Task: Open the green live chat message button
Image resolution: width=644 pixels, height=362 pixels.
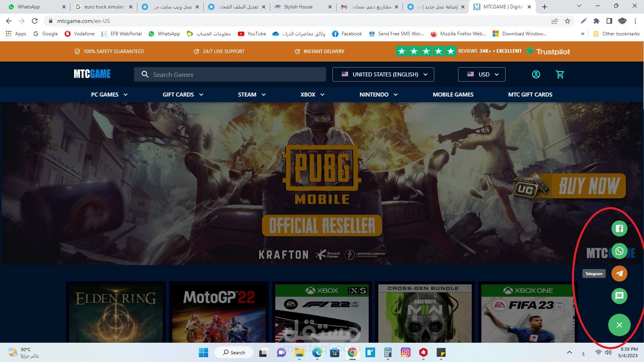Action: (619, 296)
